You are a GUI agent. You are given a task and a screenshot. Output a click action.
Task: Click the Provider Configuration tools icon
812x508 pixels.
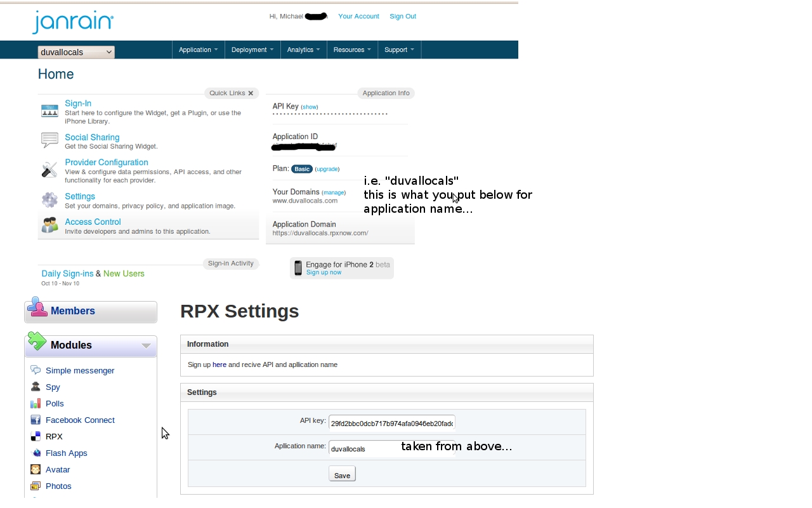pos(49,170)
